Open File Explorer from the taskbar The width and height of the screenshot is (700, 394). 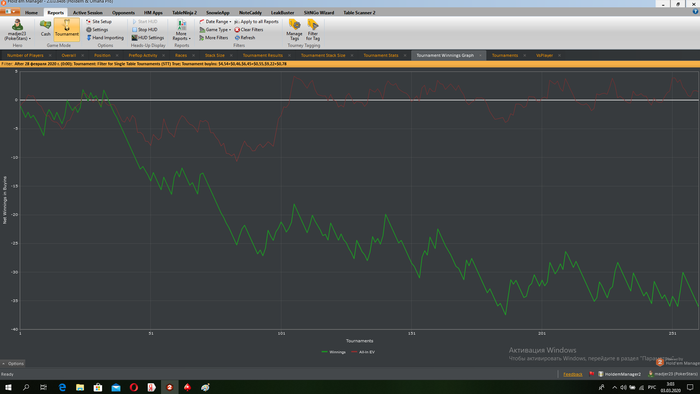[80, 387]
